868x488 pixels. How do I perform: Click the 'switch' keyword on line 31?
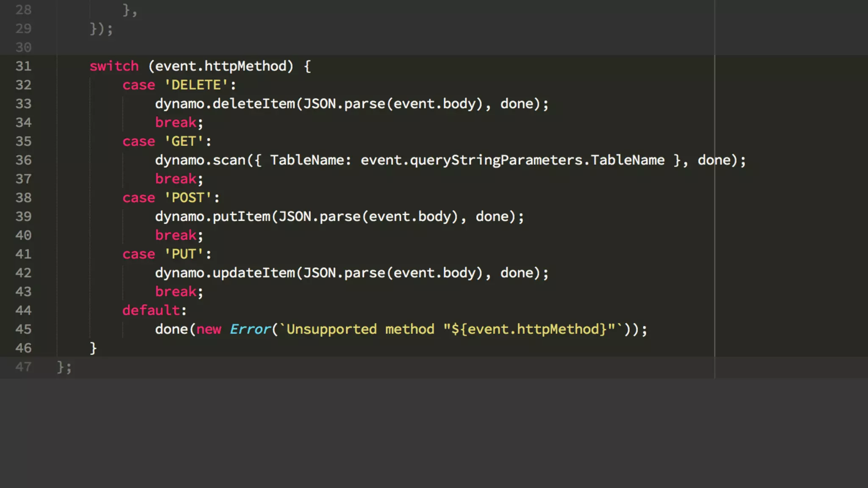click(x=114, y=66)
